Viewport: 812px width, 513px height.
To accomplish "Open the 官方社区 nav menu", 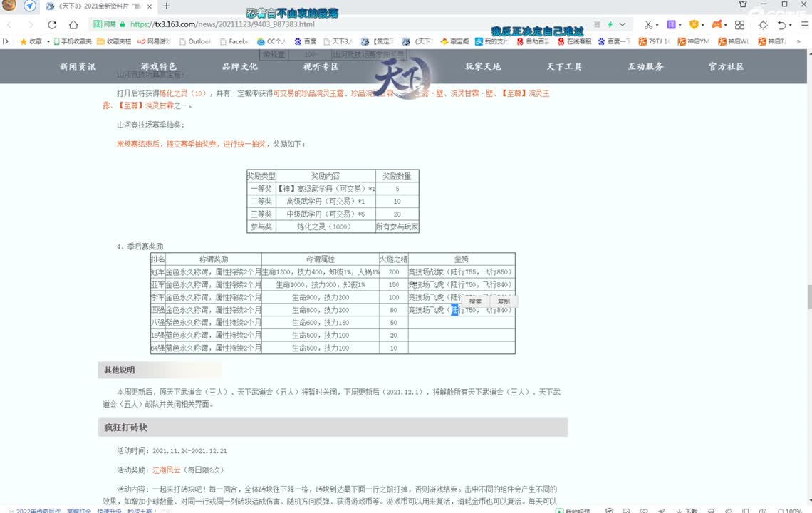I will 727,66.
